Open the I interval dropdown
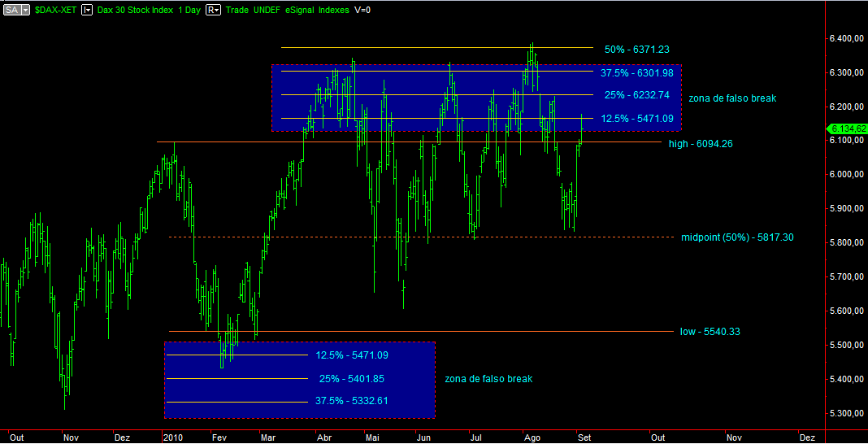Screen dimensions: 868x444 [x=87, y=10]
